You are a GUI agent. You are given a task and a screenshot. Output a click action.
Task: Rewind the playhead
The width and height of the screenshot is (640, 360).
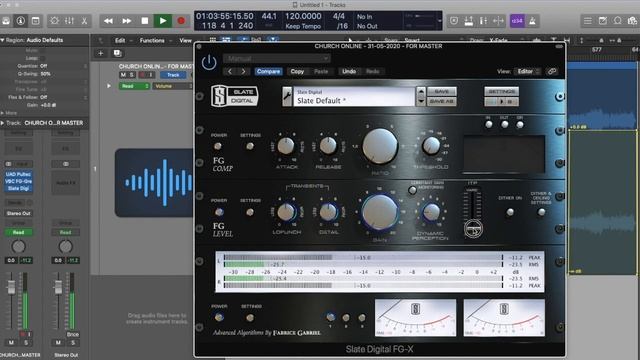tap(108, 21)
